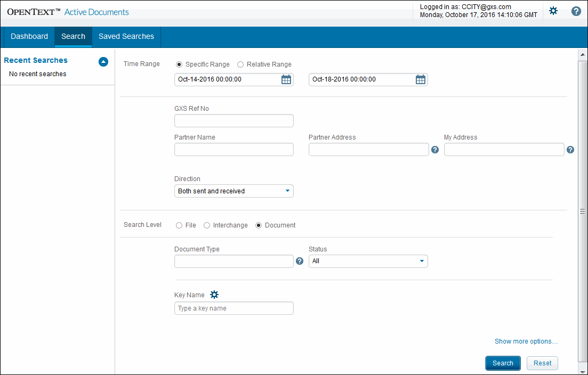Select Interchange search level

[207, 225]
